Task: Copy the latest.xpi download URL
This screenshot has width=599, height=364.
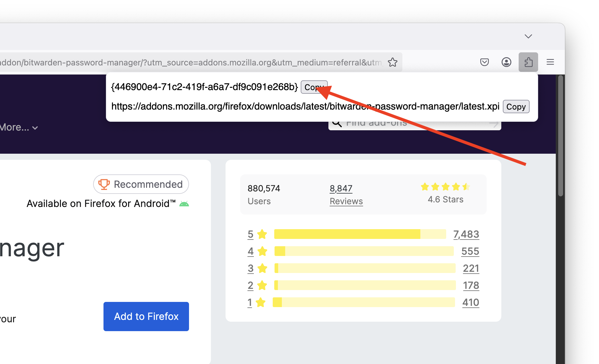Action: [516, 107]
